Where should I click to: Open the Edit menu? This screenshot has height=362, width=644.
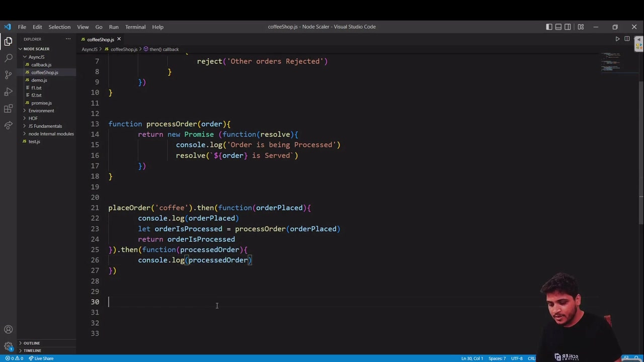coord(37,27)
